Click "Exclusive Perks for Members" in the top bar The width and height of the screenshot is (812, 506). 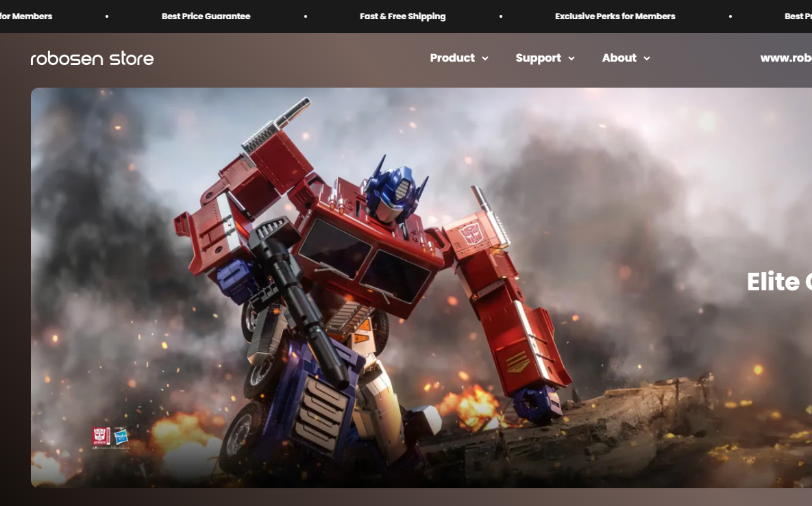click(x=615, y=16)
